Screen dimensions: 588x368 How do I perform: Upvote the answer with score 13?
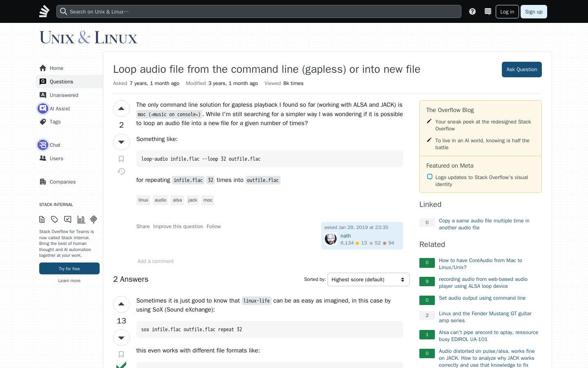point(121,304)
